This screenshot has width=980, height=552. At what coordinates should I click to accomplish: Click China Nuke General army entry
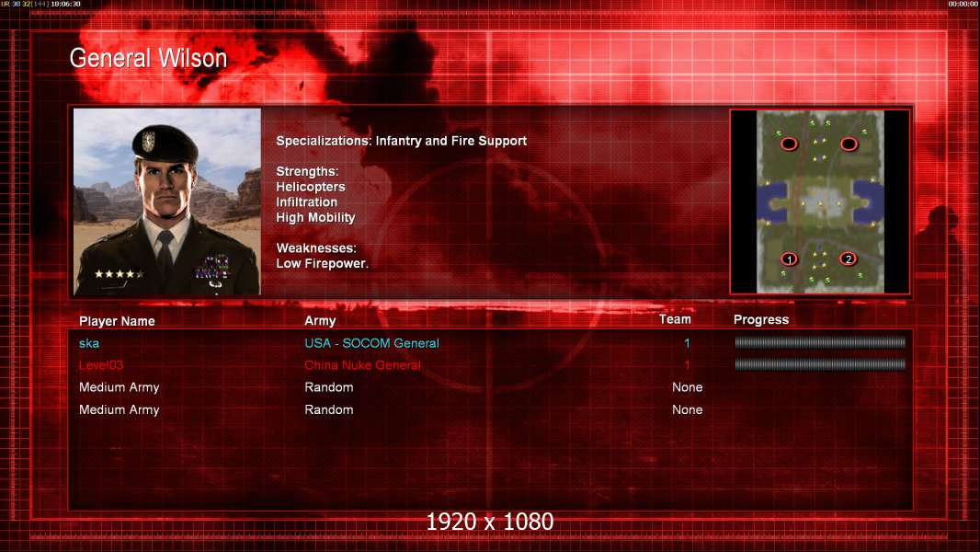[362, 365]
